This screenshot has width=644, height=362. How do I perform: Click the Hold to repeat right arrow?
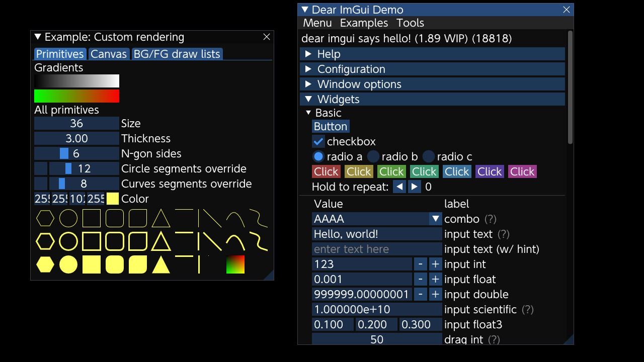pos(414,187)
